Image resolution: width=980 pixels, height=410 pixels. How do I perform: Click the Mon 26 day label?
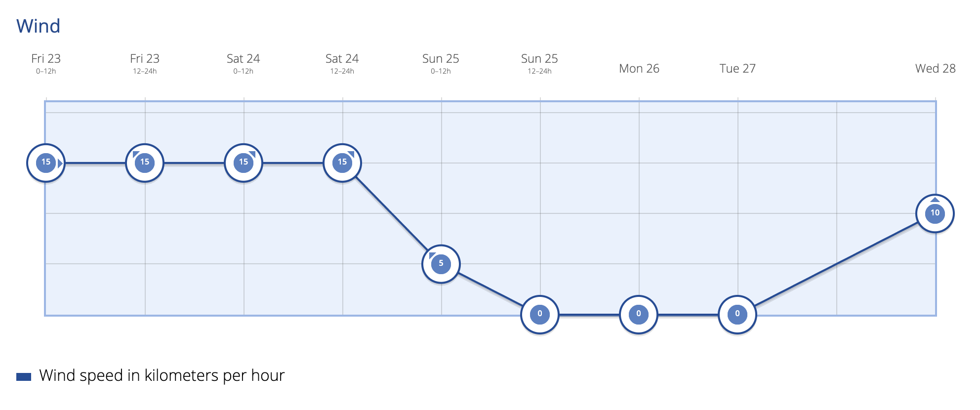[x=639, y=69]
